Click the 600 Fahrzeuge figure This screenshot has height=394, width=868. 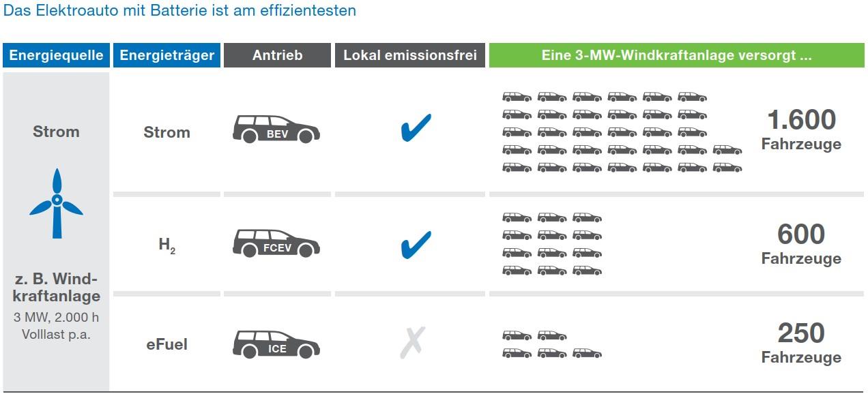801,244
